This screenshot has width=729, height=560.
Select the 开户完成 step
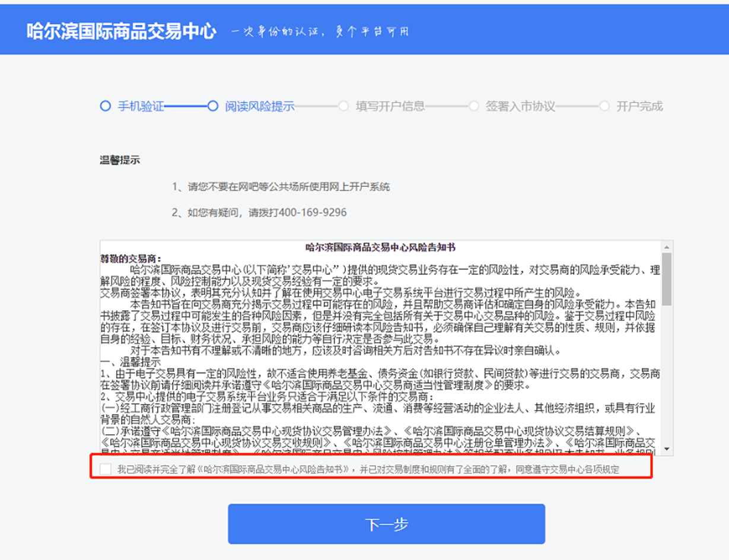click(x=639, y=106)
